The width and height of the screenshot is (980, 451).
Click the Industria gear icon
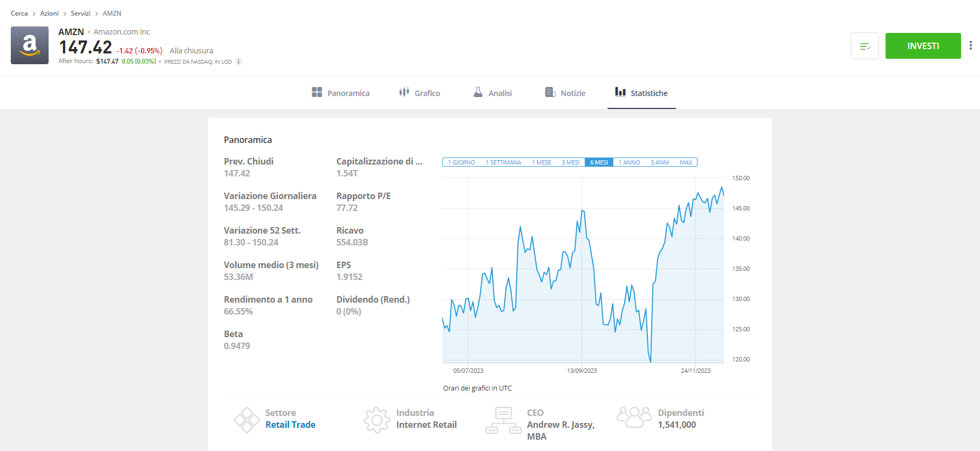[x=377, y=420]
